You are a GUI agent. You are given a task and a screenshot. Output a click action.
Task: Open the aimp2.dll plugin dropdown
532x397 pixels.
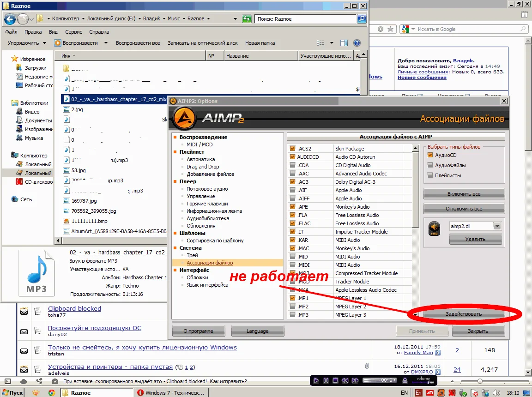tap(497, 226)
